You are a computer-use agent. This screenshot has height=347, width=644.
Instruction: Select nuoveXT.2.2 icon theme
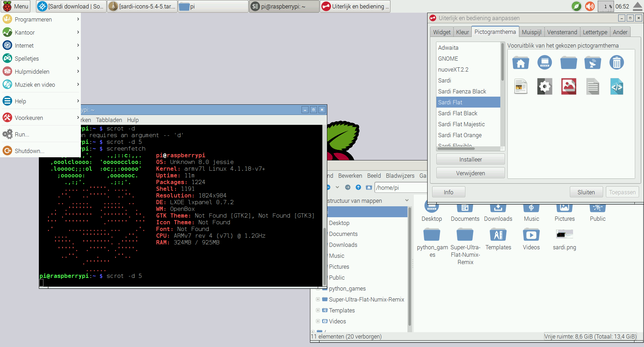pyautogui.click(x=469, y=69)
